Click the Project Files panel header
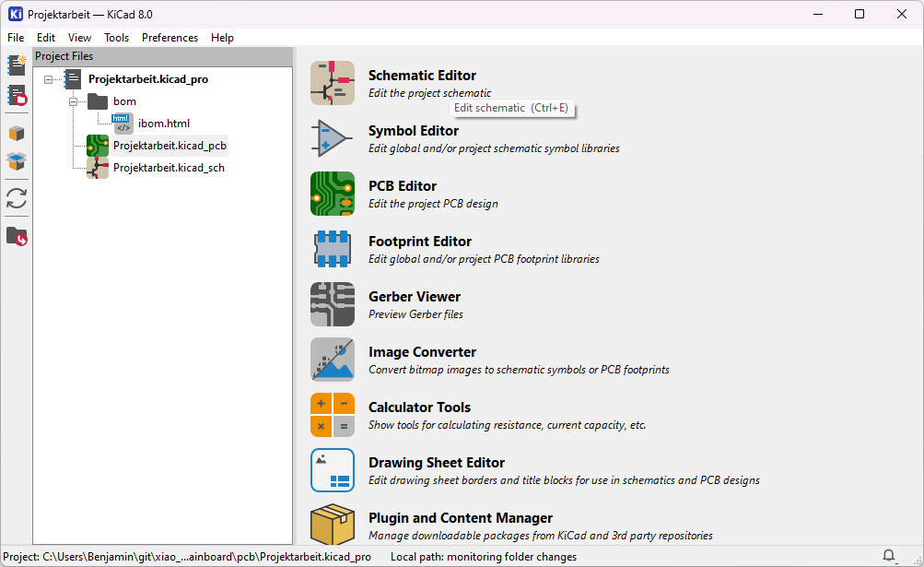Screen dimensions: 924x567 163,56
